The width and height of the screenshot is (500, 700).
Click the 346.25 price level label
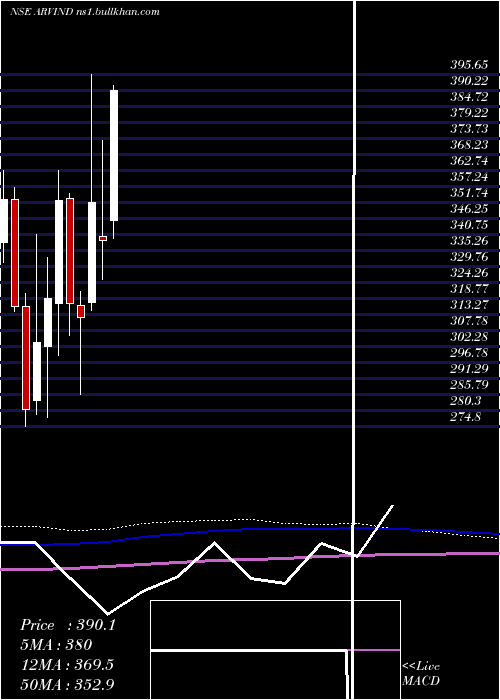pos(469,209)
